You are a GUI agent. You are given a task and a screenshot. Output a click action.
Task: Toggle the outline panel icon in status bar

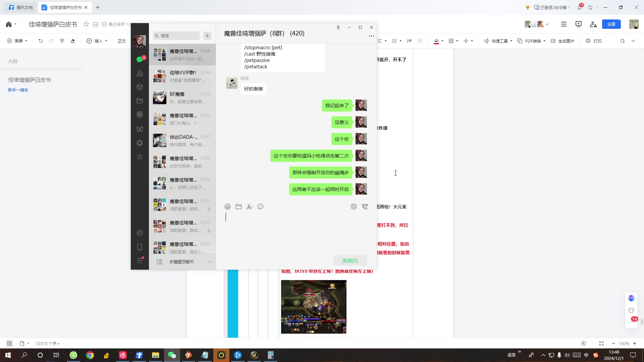[10, 343]
